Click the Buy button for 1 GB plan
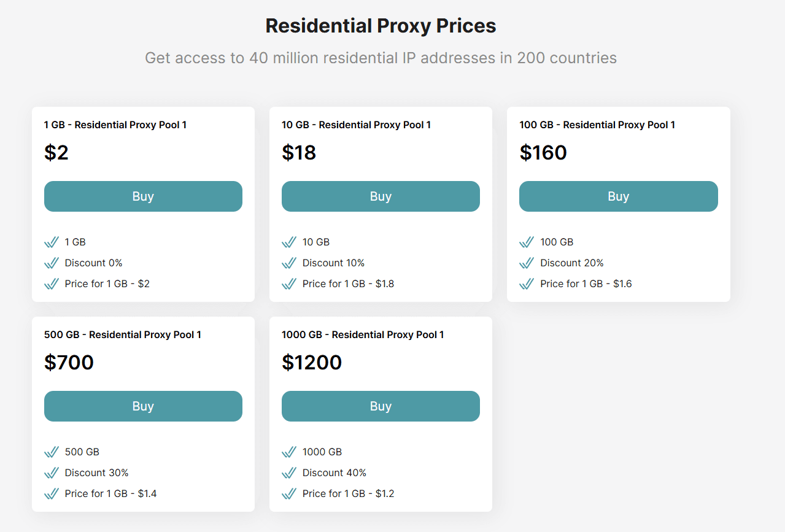The height and width of the screenshot is (532, 785). click(143, 196)
